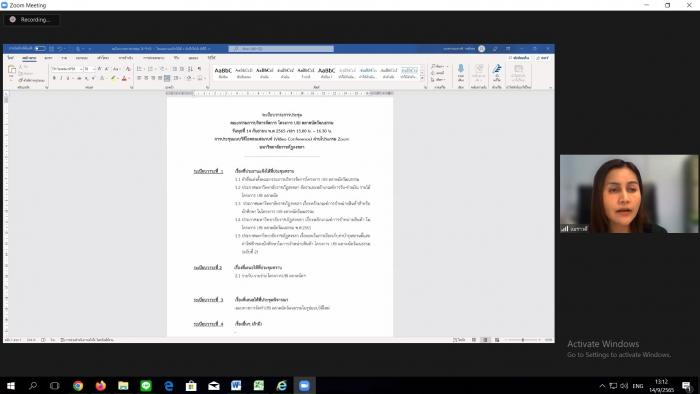Click the Bold button in Word ribbon
700x394 pixels.
pyautogui.click(x=54, y=78)
